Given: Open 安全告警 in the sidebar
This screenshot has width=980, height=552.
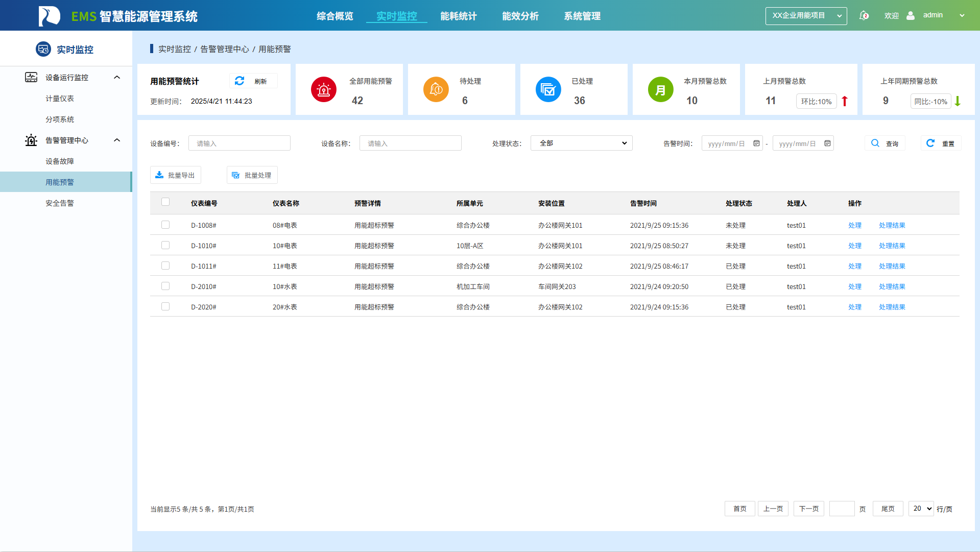Looking at the screenshot, I should pyautogui.click(x=60, y=203).
